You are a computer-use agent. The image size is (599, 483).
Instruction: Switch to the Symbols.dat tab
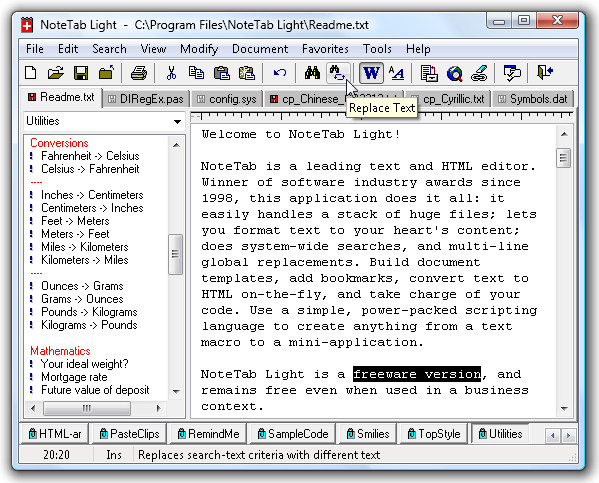533,99
